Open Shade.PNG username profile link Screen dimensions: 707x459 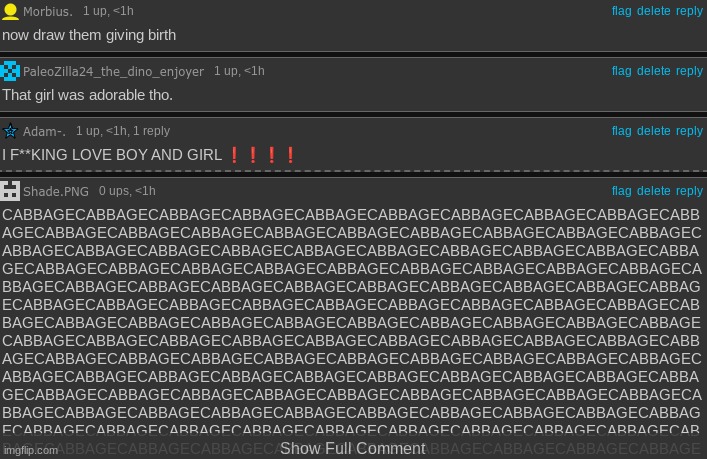click(56, 191)
